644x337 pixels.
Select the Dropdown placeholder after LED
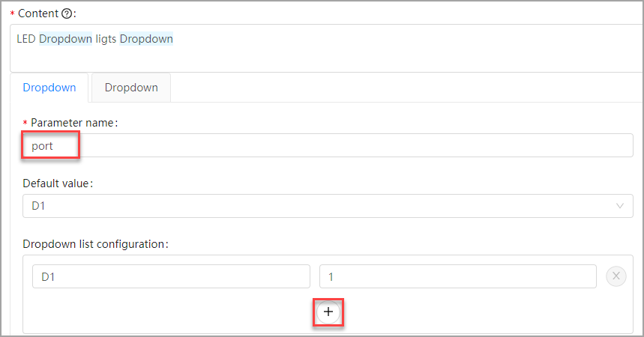click(x=65, y=39)
